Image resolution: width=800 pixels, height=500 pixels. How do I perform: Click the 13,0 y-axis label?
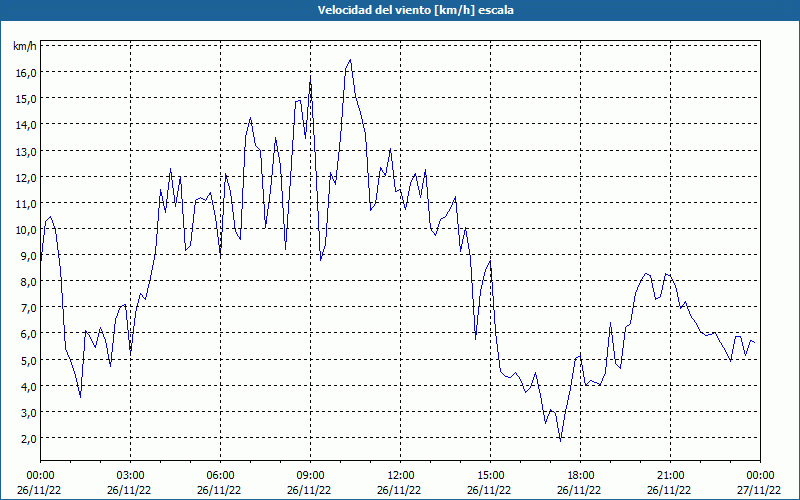point(26,151)
